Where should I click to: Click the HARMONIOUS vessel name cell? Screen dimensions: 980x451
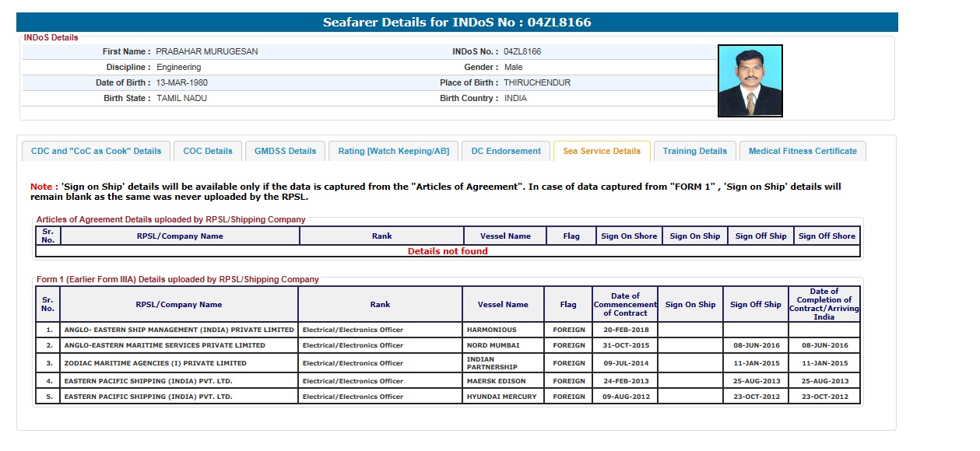pyautogui.click(x=491, y=330)
